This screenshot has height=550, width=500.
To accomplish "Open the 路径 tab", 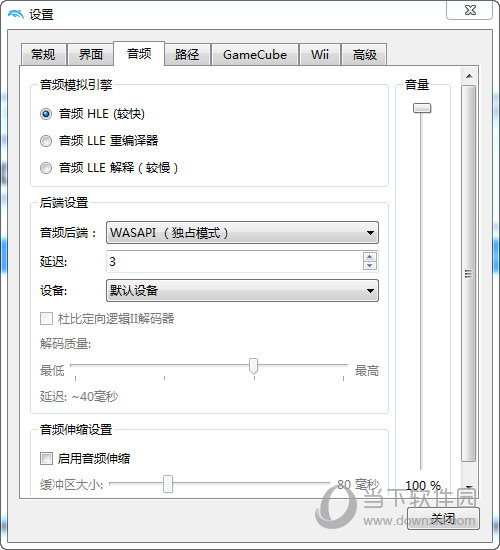I will coord(187,55).
